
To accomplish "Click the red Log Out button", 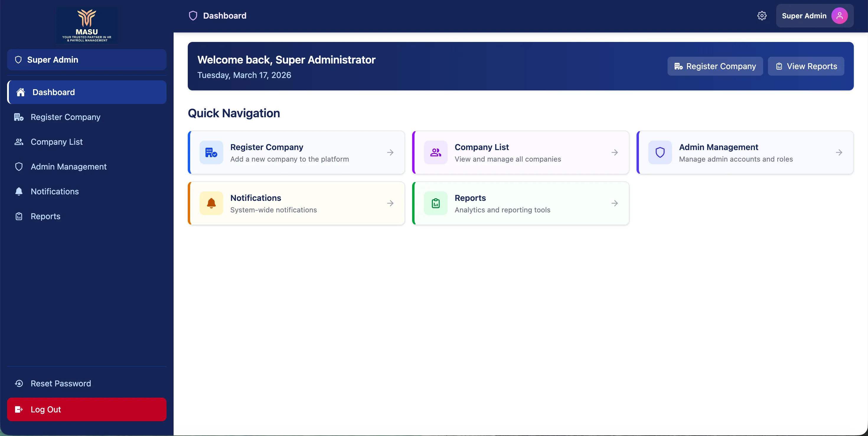I will click(x=87, y=409).
